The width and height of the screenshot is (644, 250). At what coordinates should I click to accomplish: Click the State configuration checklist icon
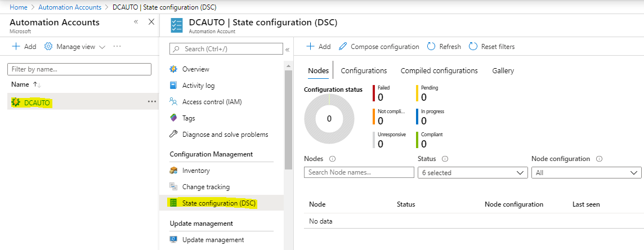[173, 203]
